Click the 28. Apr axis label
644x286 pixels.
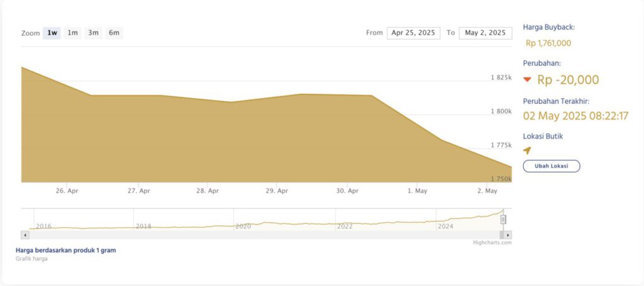208,191
